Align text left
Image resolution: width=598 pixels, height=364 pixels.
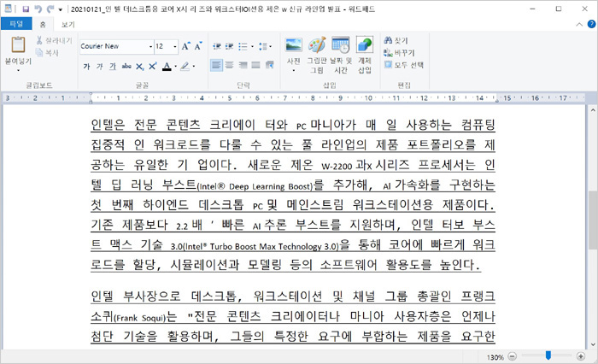[216, 65]
